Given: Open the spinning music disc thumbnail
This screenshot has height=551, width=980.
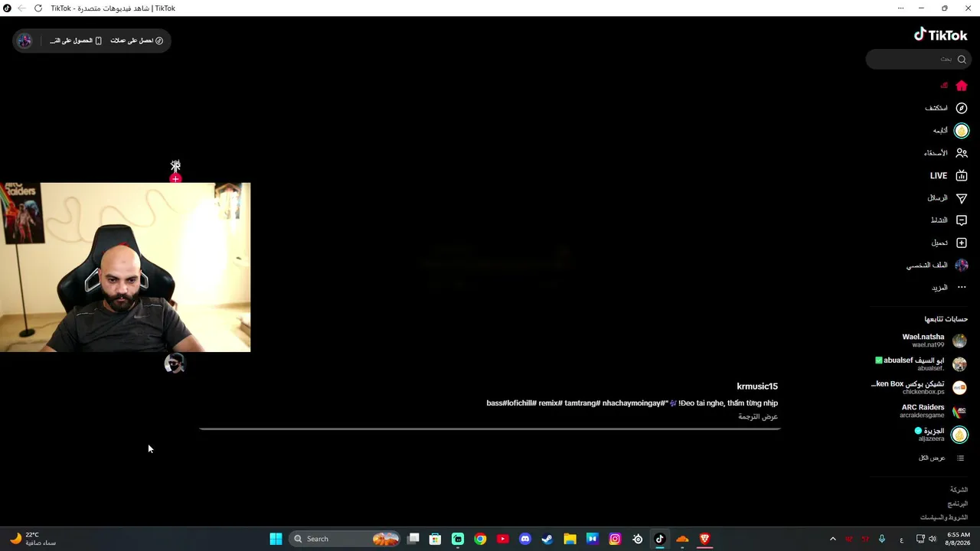Looking at the screenshot, I should (x=175, y=364).
